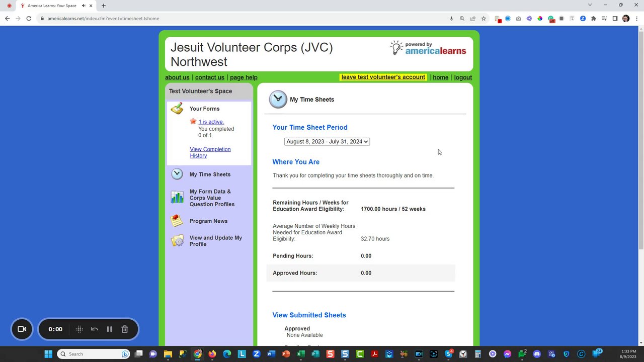
Task: Open Chrome profile avatar
Action: point(626,19)
